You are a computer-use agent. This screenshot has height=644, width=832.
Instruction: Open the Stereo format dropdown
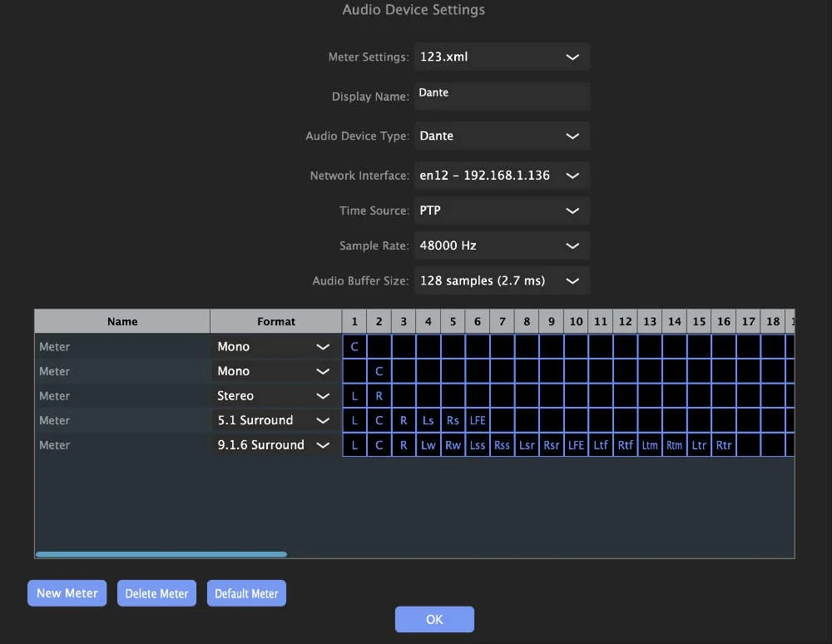(x=275, y=395)
